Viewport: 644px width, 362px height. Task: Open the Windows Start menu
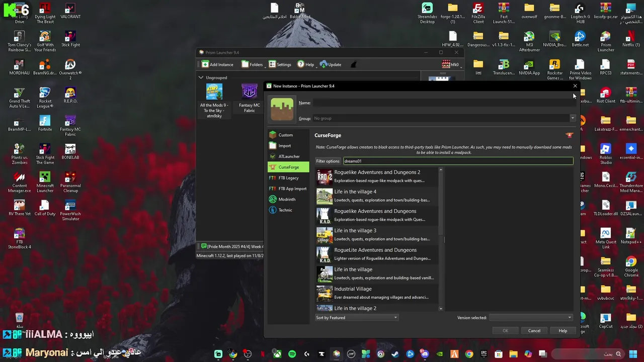point(634,354)
